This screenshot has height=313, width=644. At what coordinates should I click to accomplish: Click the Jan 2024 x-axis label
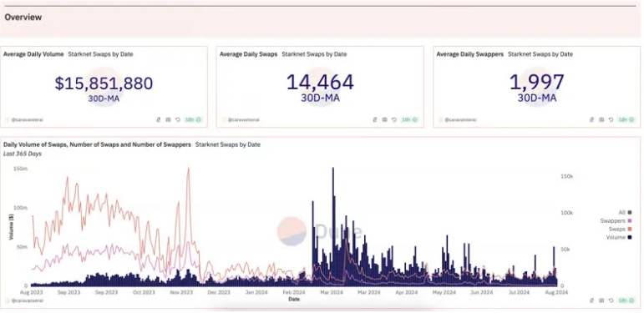click(x=256, y=292)
